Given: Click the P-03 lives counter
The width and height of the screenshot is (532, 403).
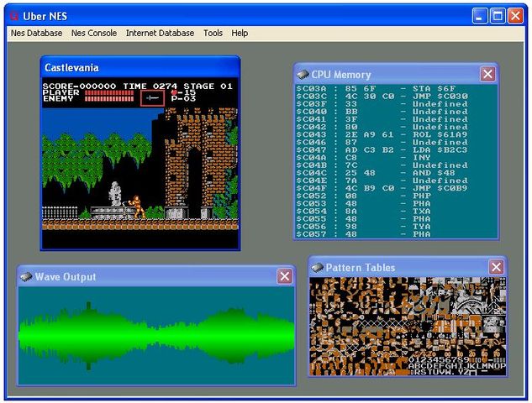Looking at the screenshot, I should coord(183,98).
